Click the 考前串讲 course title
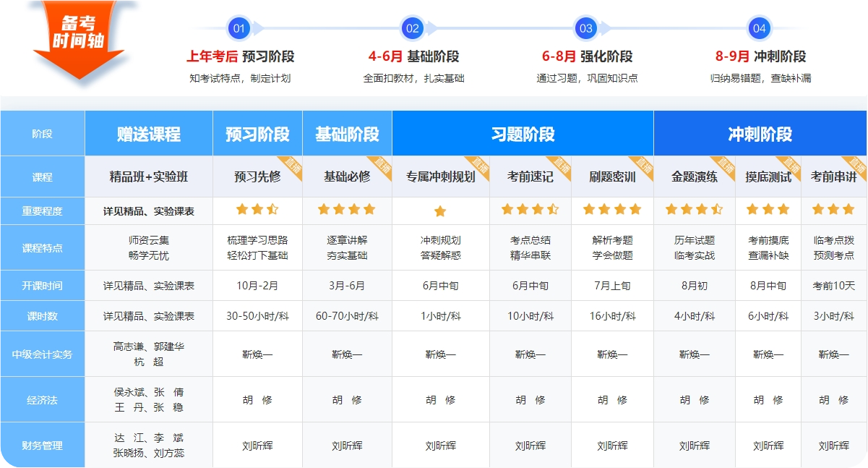This screenshot has width=868, height=468. pos(833,176)
